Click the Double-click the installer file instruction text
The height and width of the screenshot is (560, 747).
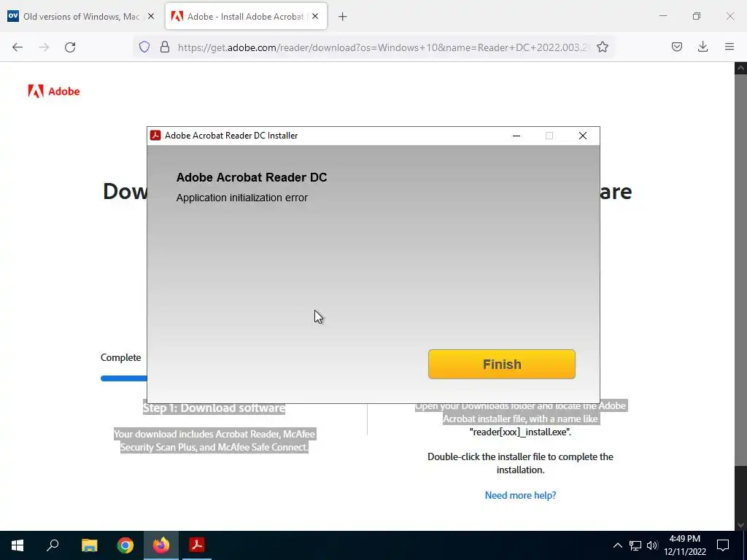(x=520, y=463)
